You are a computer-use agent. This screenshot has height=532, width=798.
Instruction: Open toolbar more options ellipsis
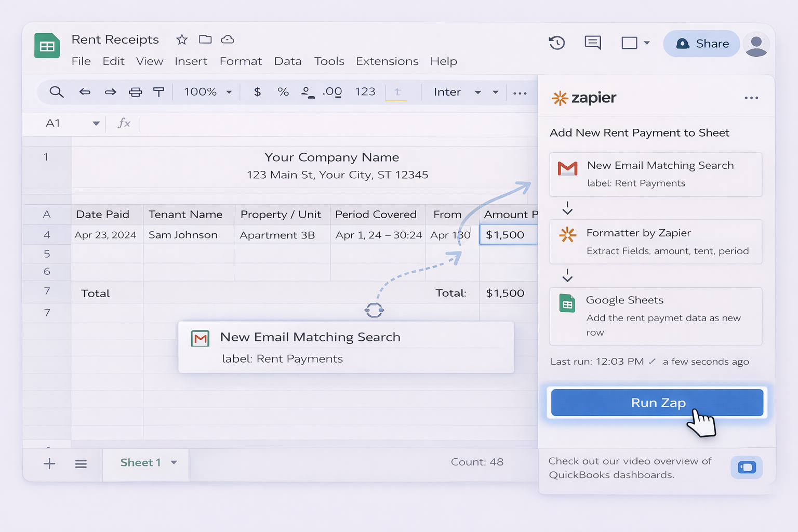coord(520,93)
